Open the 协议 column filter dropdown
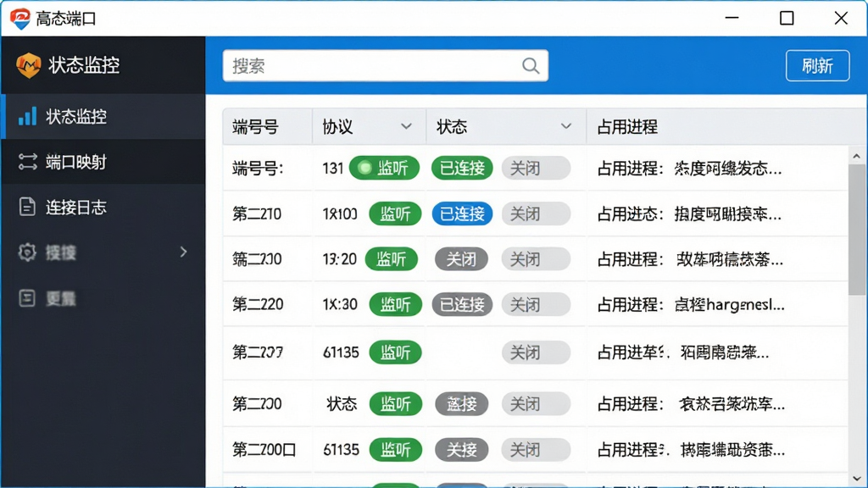Image resolution: width=868 pixels, height=488 pixels. [406, 127]
